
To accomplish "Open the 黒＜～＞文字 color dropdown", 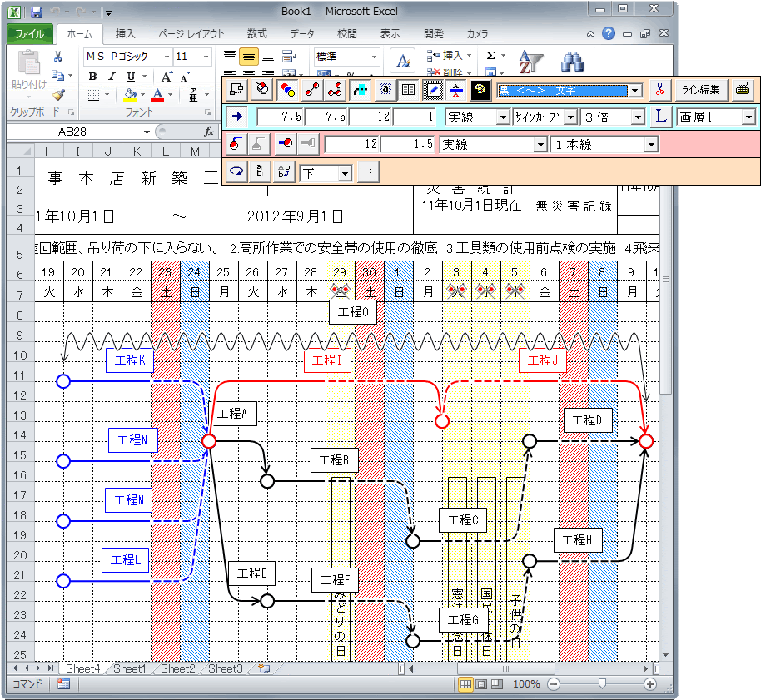I will point(634,91).
